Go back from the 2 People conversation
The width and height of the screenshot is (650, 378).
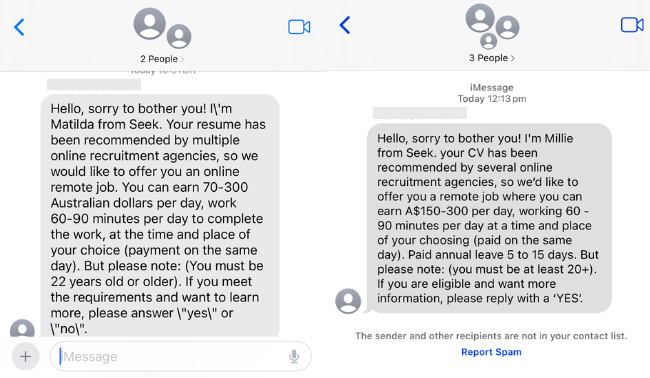click(19, 27)
